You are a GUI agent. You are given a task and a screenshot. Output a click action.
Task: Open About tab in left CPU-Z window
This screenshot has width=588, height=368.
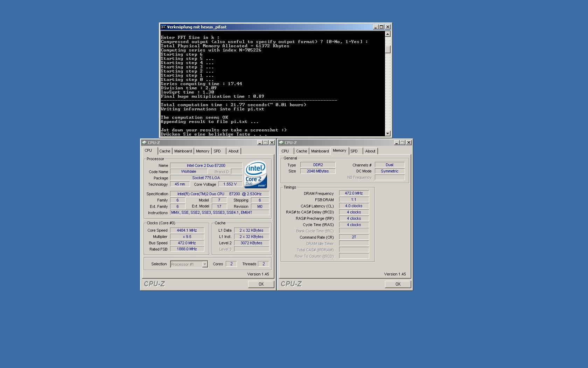(x=233, y=151)
